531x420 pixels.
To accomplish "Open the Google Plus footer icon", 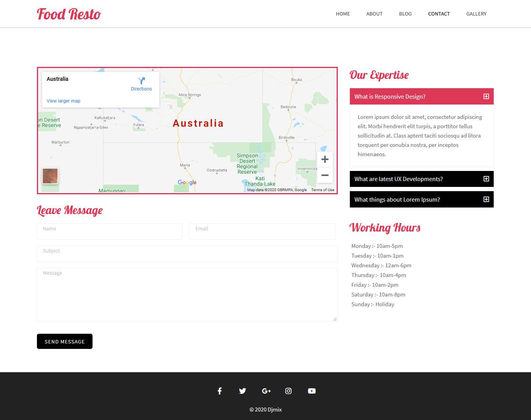I will pos(266,391).
